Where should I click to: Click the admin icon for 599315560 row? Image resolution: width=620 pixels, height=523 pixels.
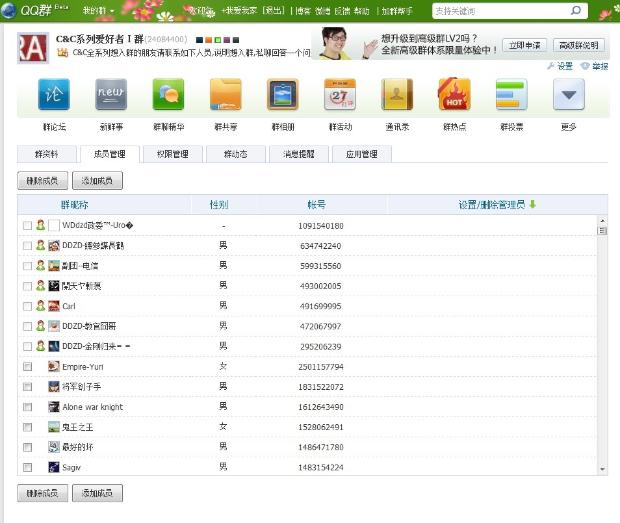(40, 265)
